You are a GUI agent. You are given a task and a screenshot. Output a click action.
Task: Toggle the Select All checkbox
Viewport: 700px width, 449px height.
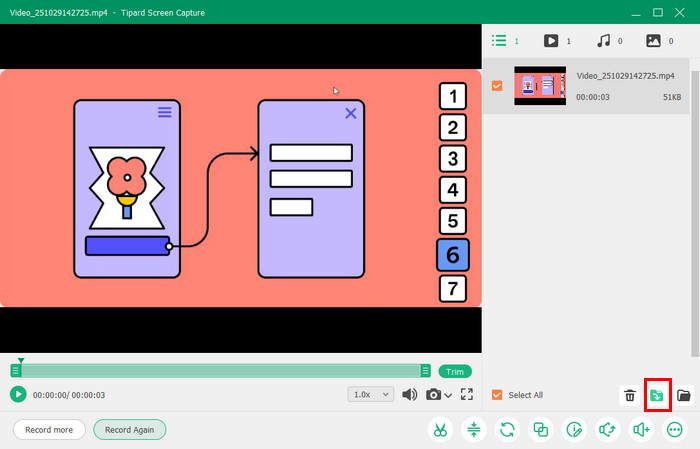coord(497,395)
